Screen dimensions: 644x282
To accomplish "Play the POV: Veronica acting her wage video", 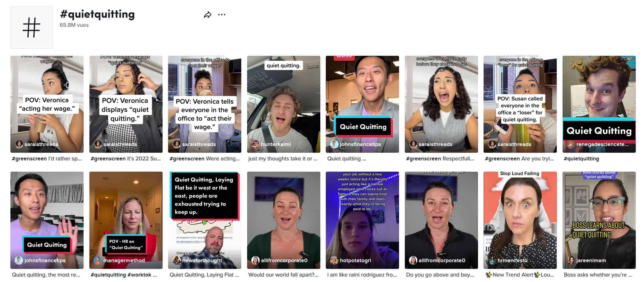I will [47, 104].
